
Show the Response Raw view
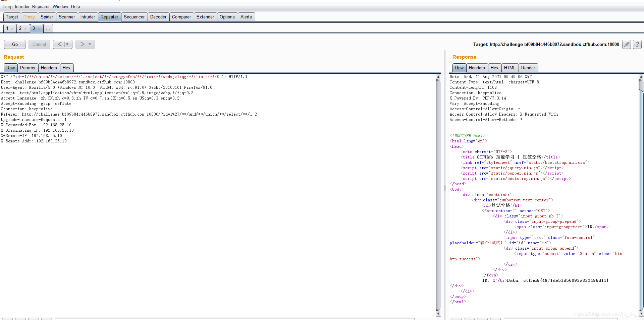coord(459,68)
